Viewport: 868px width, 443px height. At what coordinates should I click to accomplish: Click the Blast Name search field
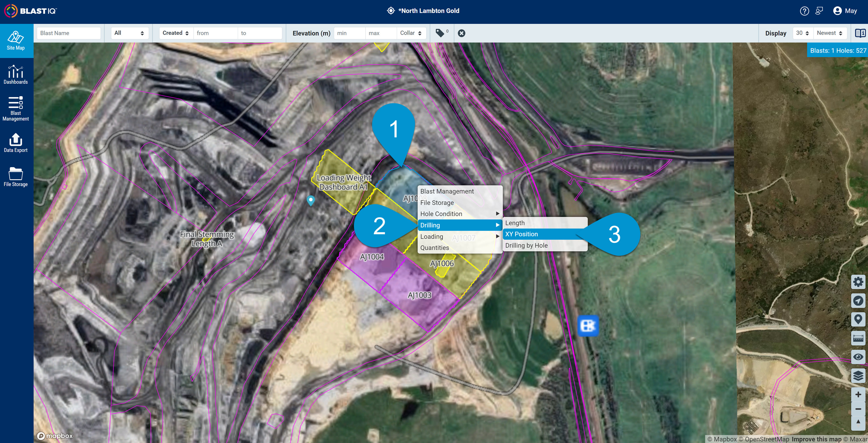click(x=68, y=33)
